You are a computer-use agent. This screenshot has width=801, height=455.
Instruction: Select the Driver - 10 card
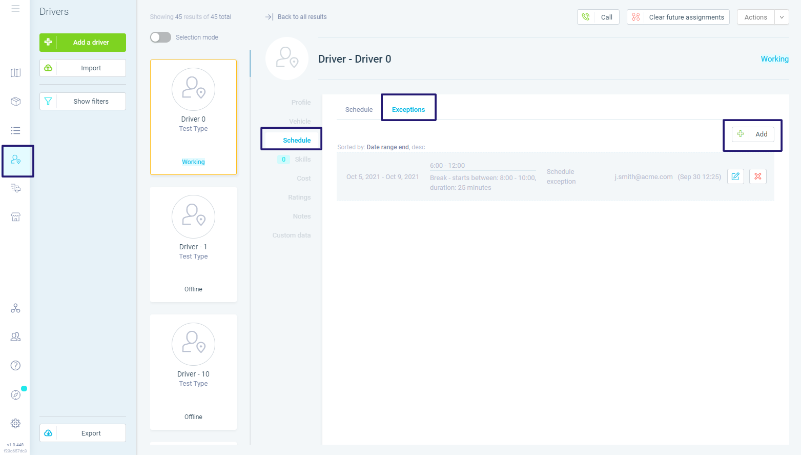pyautogui.click(x=193, y=372)
